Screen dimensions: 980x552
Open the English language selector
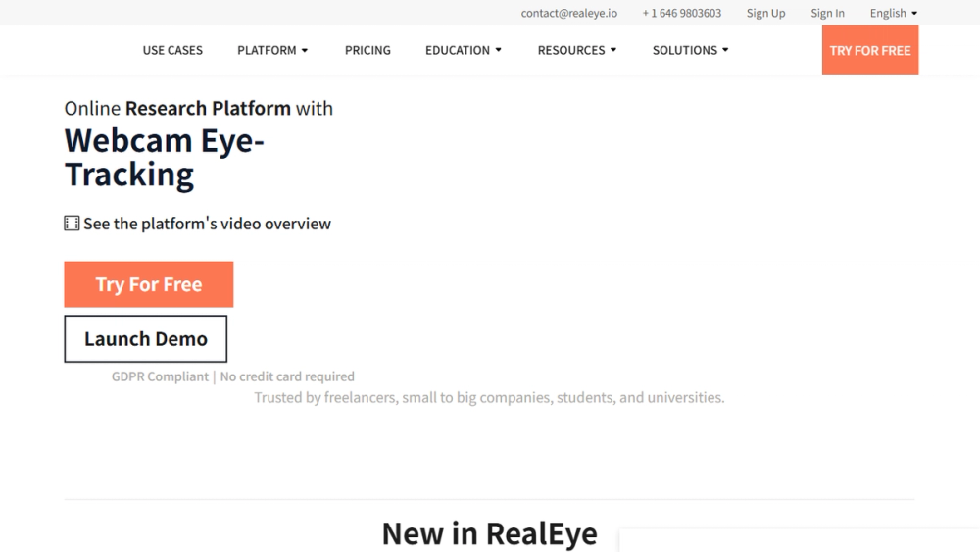(893, 13)
